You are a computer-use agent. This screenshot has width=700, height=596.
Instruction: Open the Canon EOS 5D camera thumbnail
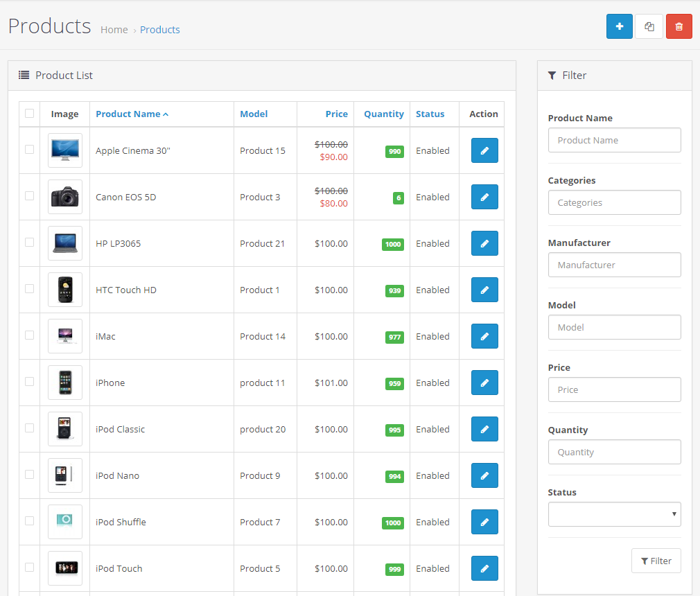coord(65,197)
